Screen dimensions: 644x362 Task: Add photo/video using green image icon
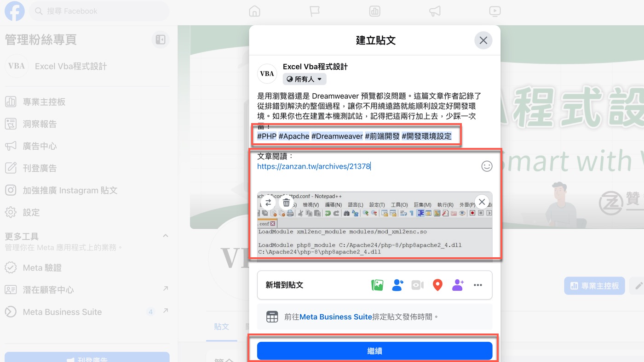377,285
